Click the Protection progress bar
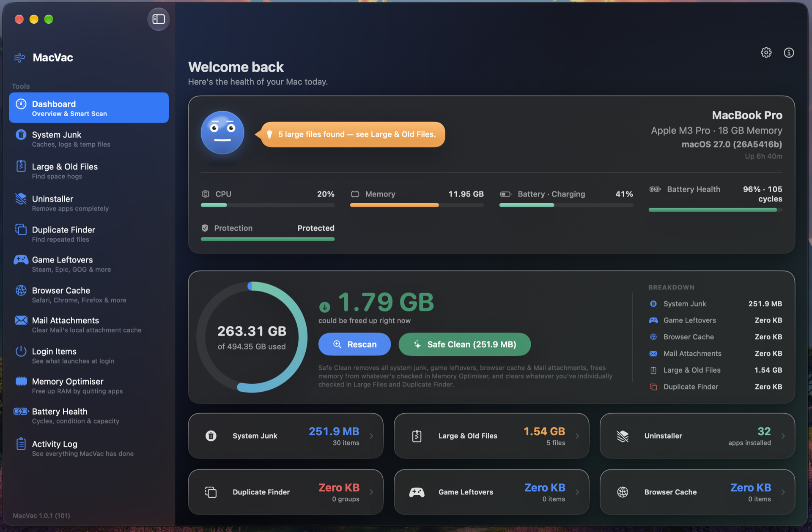812x532 pixels. tap(267, 239)
